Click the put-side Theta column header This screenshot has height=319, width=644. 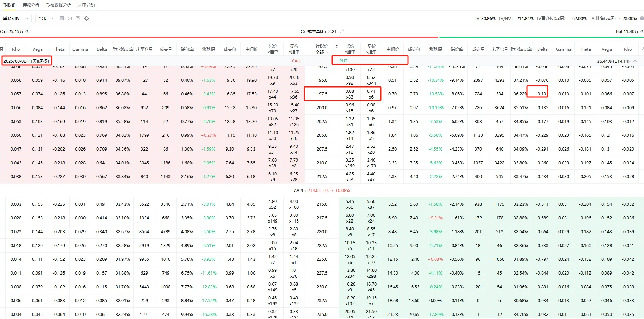(585, 49)
